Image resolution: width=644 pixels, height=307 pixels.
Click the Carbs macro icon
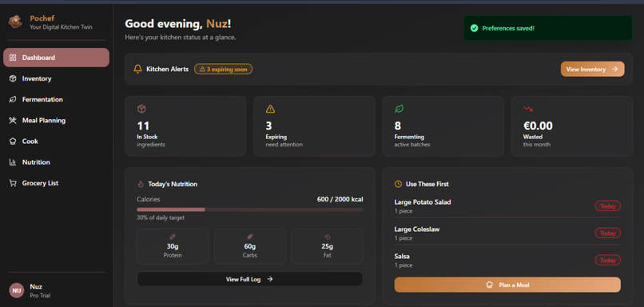point(250,237)
